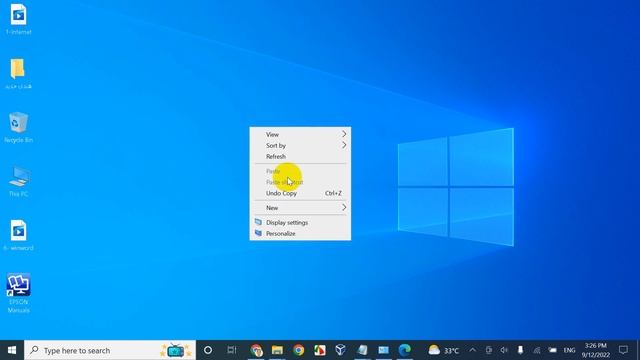This screenshot has width=640, height=360.
Task: Click the Display settings monitor icon
Action: (258, 222)
